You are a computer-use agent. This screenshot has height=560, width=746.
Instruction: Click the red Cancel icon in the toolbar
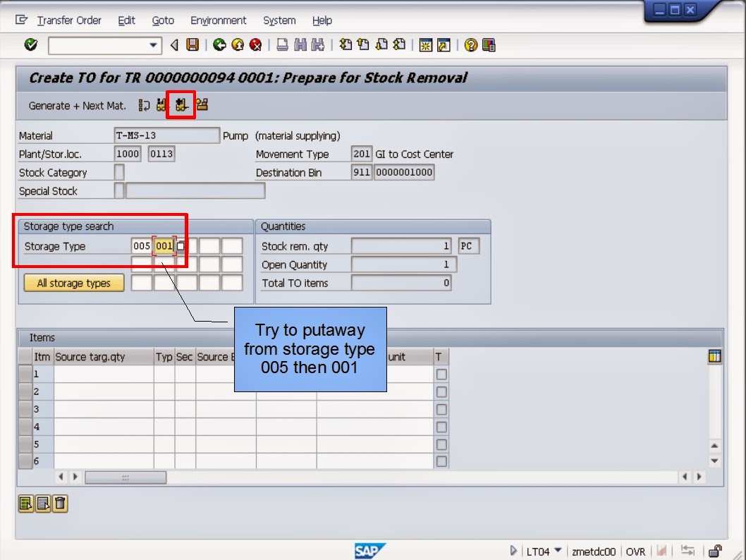pyautogui.click(x=255, y=44)
